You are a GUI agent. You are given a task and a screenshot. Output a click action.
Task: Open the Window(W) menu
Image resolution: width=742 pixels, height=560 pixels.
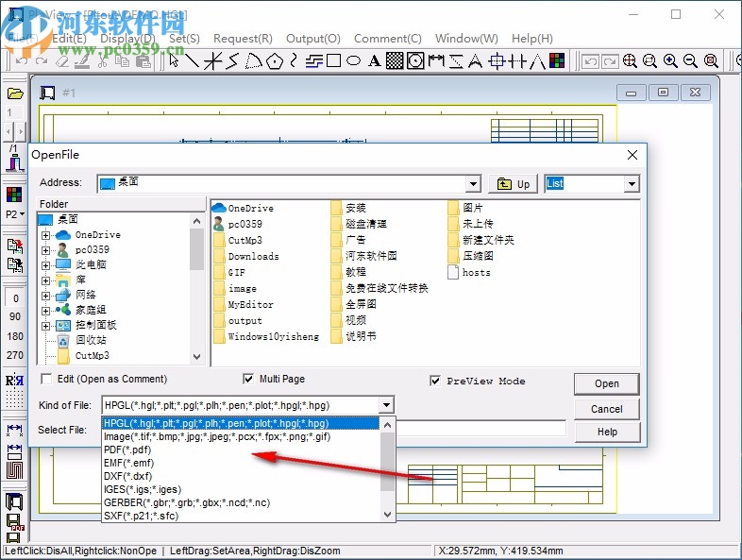coord(466,39)
